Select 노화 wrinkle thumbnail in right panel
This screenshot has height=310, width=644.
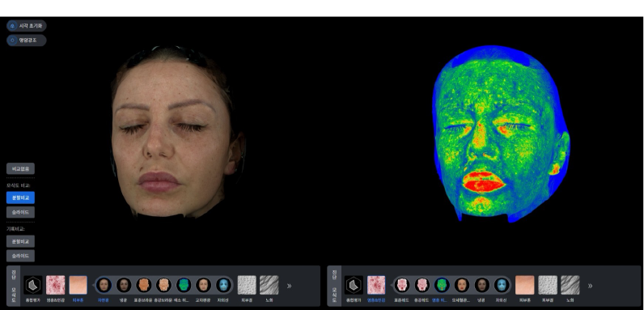click(x=570, y=285)
